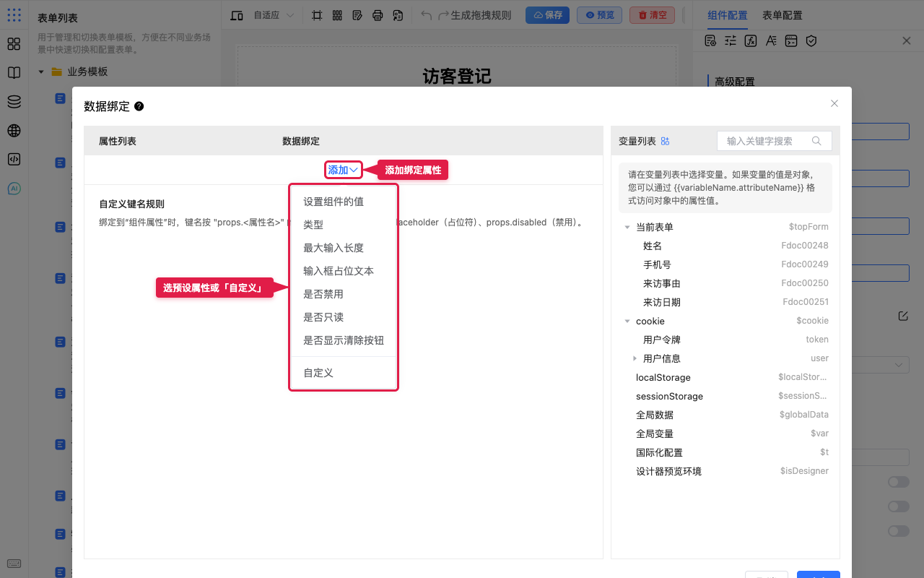Select variable 用户令牌 token
924x578 pixels.
tap(725, 340)
